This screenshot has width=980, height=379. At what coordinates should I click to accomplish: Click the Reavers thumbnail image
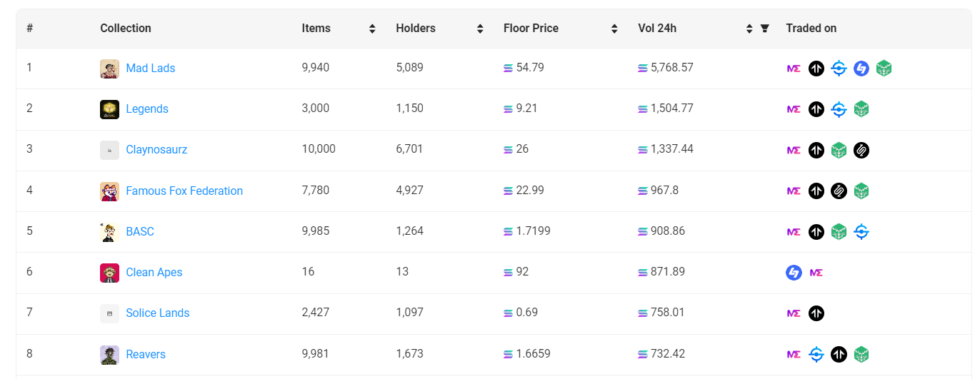click(x=109, y=355)
